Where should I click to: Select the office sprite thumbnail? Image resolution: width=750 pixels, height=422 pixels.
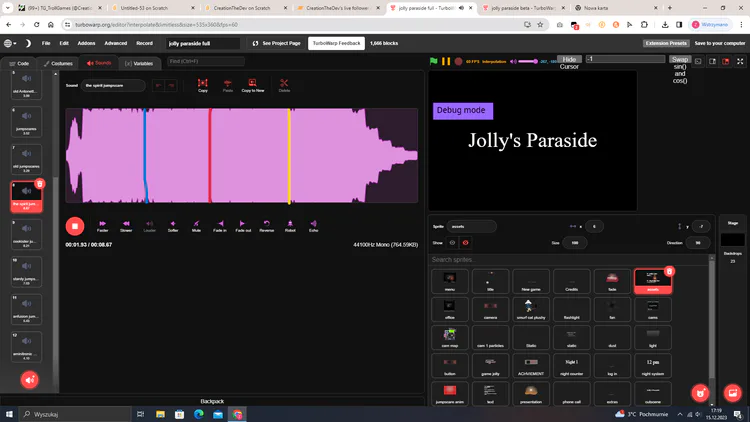[x=450, y=309]
